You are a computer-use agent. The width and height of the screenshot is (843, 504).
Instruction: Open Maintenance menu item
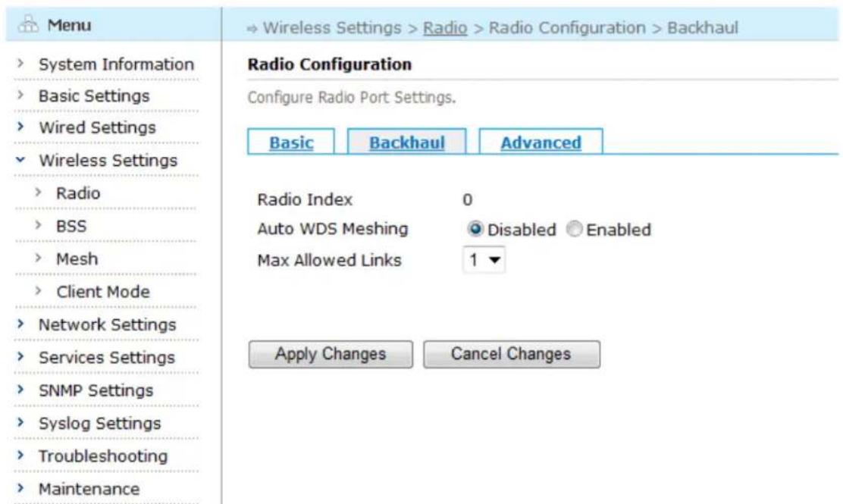tap(89, 489)
